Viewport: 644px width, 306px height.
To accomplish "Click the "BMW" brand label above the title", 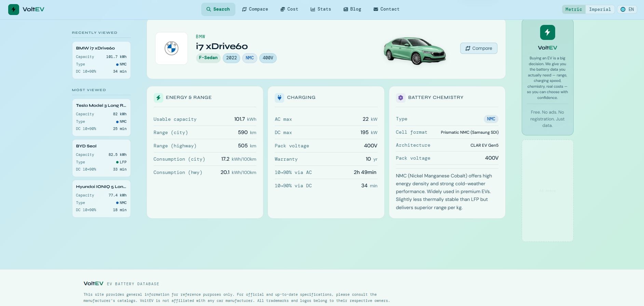I will click(x=201, y=37).
